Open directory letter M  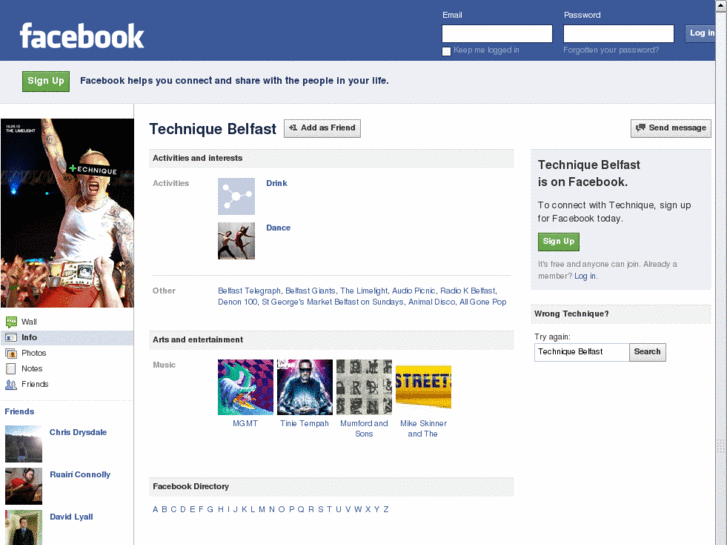pos(262,509)
